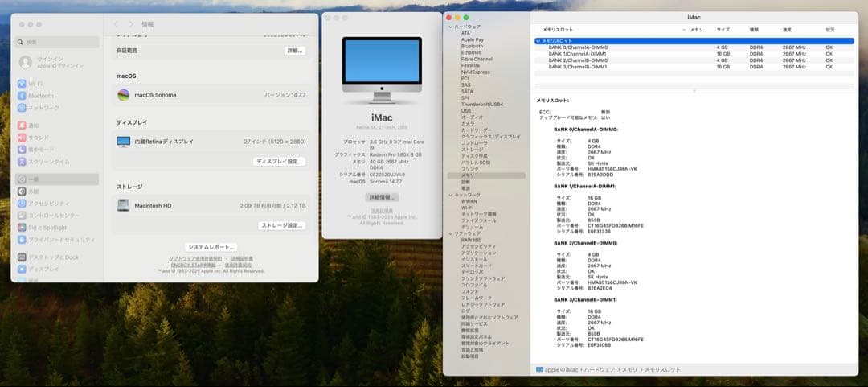This screenshot has height=387, width=868.
Task: Select NVMExpress in hardware tree
Action: 476,72
